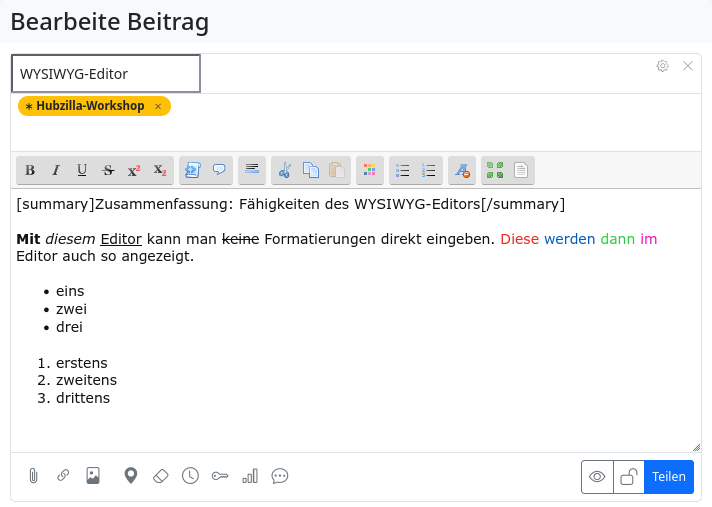Apply italic formatting
The height and width of the screenshot is (507, 712).
click(x=56, y=170)
